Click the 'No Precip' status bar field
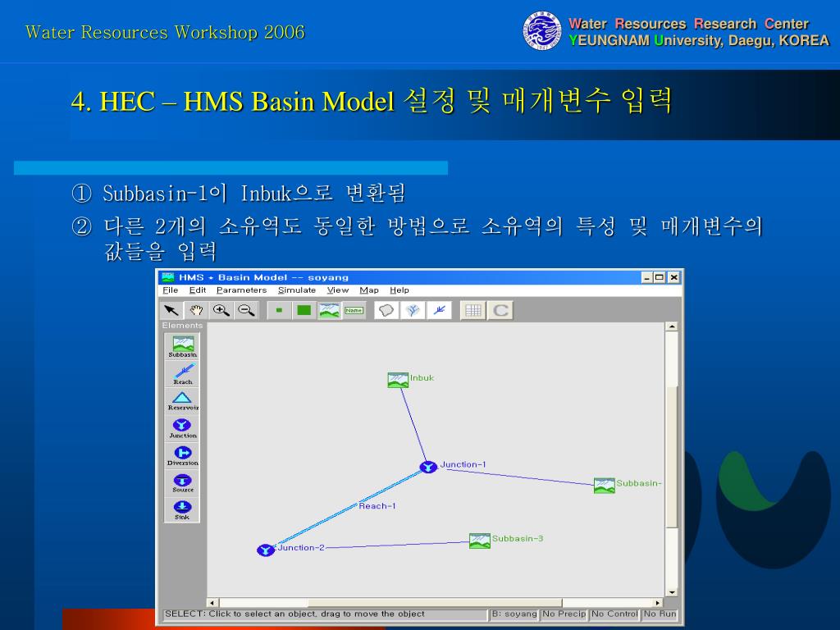 point(564,614)
